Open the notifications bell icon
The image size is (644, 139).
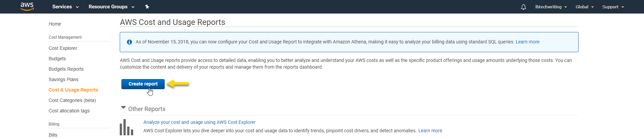pos(523,7)
